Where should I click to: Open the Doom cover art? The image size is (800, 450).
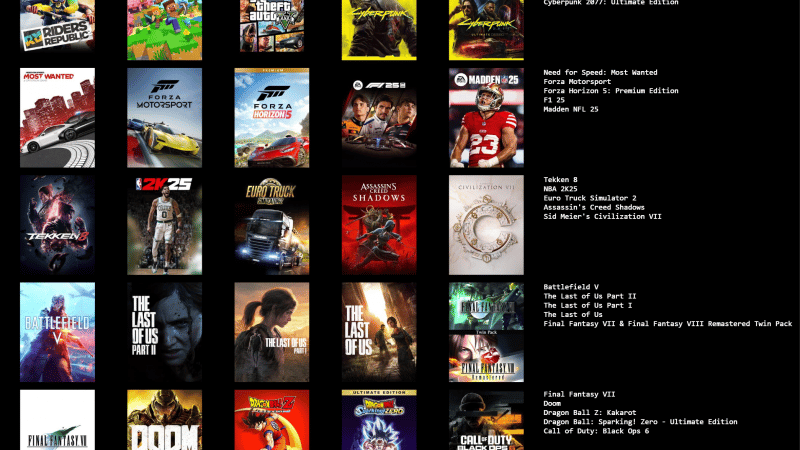(x=164, y=420)
